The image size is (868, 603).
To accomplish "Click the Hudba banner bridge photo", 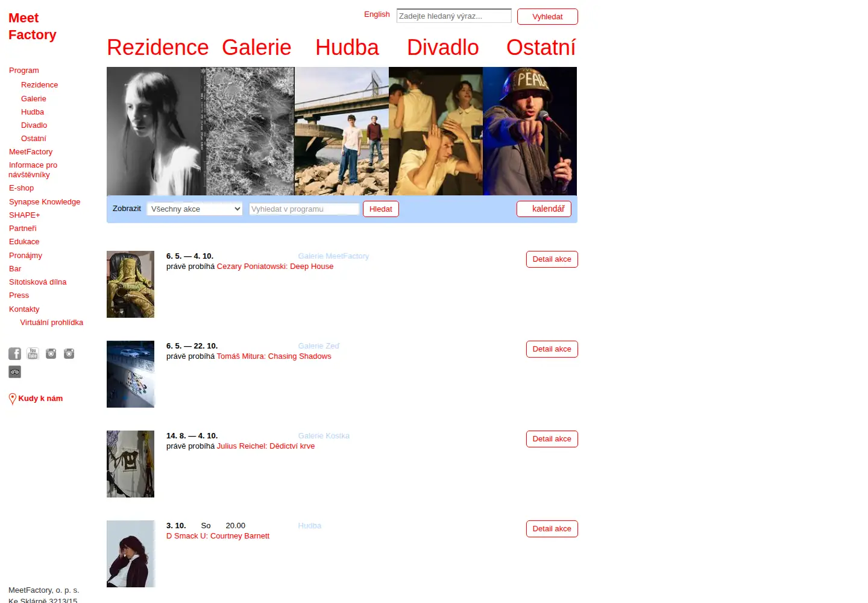I will pyautogui.click(x=342, y=131).
